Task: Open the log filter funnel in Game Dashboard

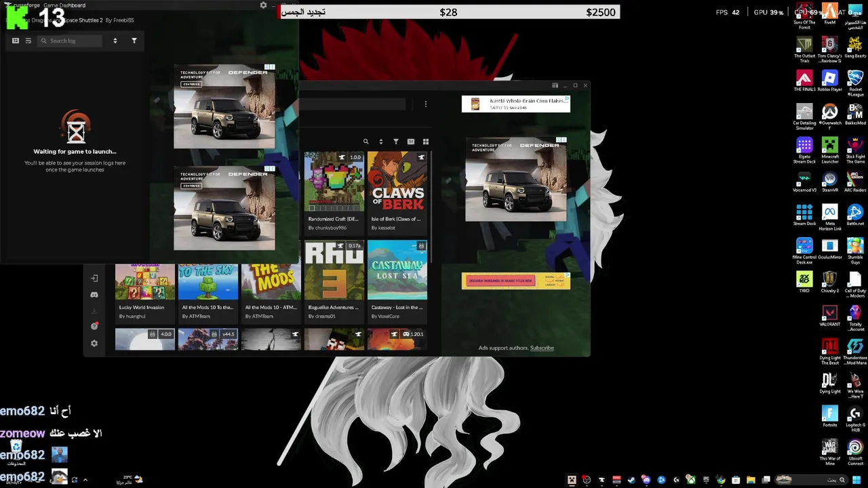Action: pos(134,41)
